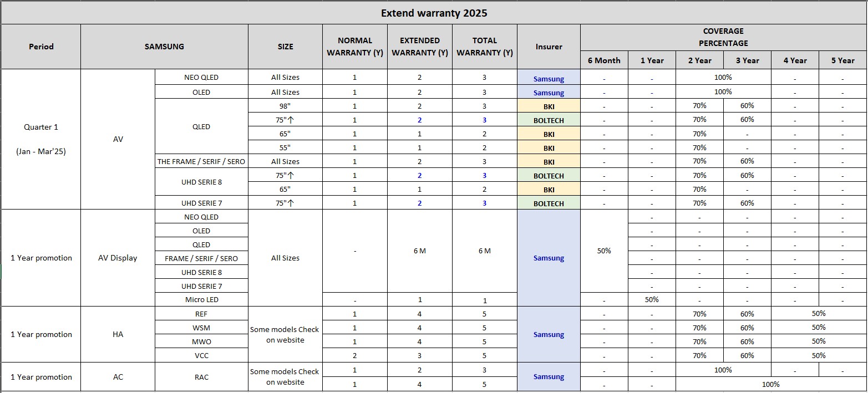Click the 98" size cell
The image size is (868, 393).
(285, 106)
